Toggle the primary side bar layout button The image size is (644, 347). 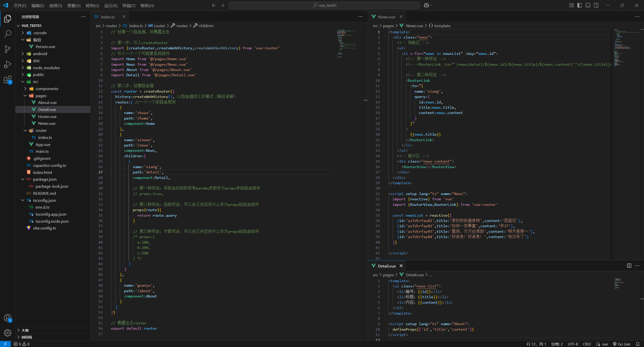coord(580,5)
